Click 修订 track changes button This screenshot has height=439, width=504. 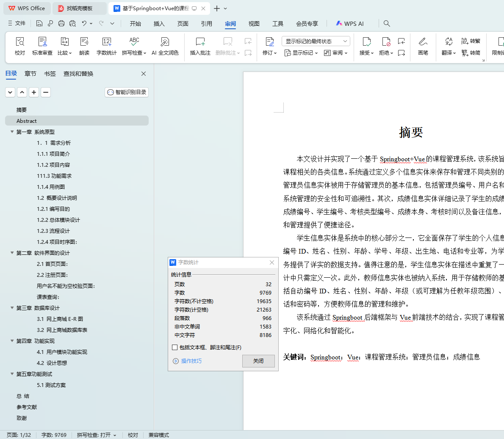(x=269, y=46)
